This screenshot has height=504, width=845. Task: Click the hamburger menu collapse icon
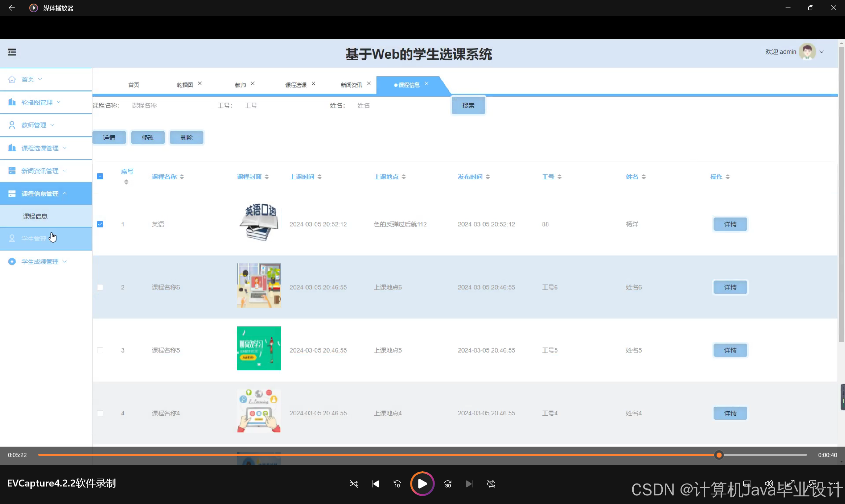click(x=12, y=52)
